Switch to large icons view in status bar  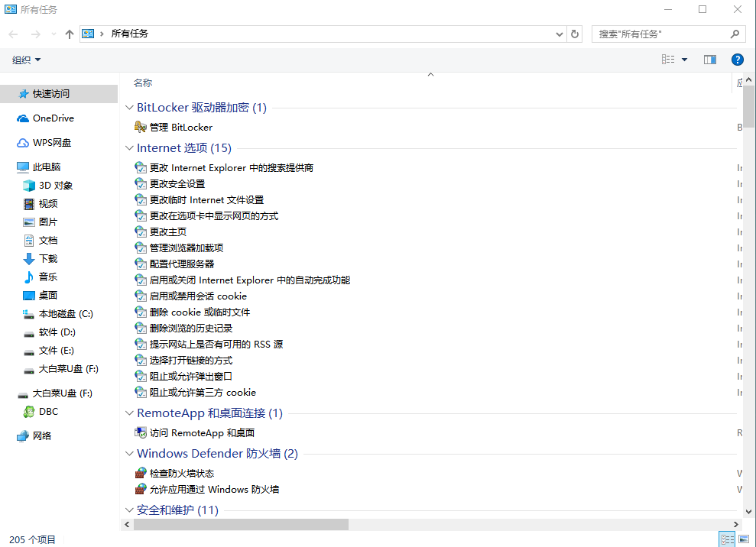point(744,539)
